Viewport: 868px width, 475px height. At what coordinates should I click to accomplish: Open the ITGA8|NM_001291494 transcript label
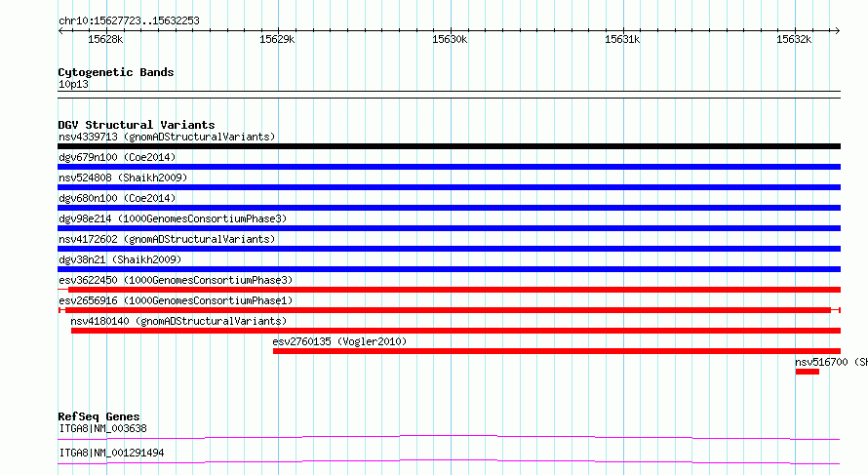point(111,453)
